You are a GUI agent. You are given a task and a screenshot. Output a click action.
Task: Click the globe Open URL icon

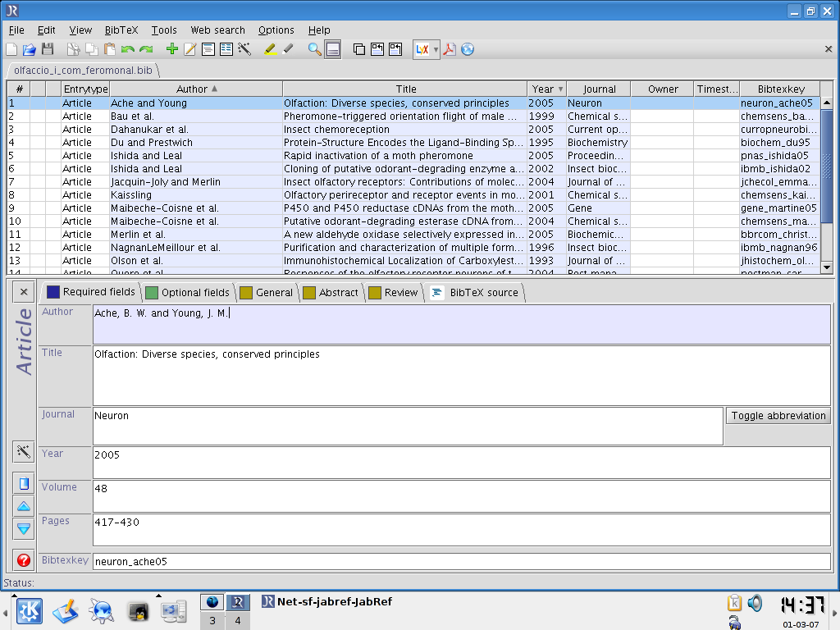(x=468, y=49)
